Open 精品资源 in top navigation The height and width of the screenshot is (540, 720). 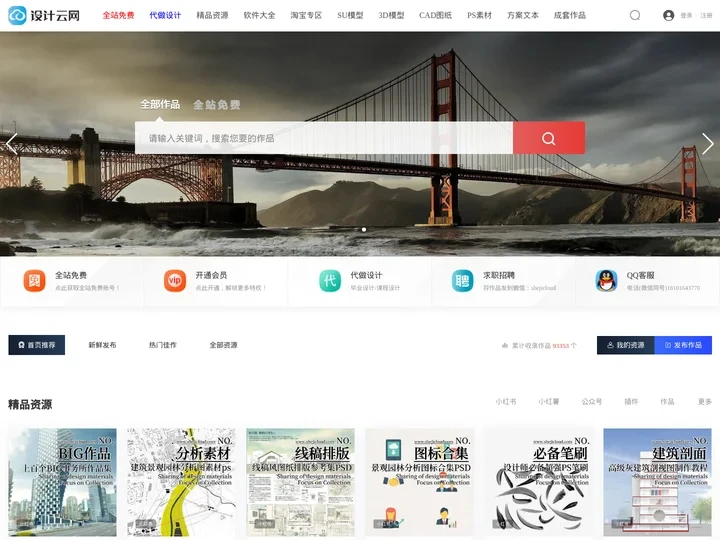212,16
